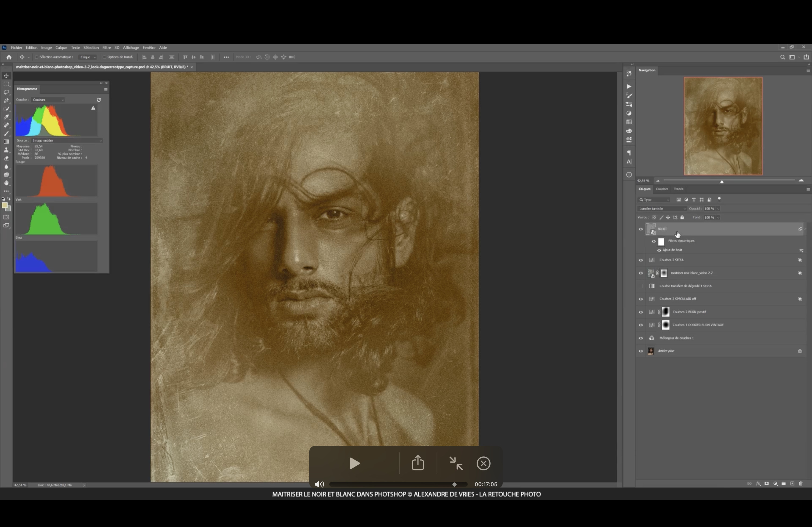The height and width of the screenshot is (527, 812).
Task: Click the share icon in the video player
Action: (x=418, y=463)
